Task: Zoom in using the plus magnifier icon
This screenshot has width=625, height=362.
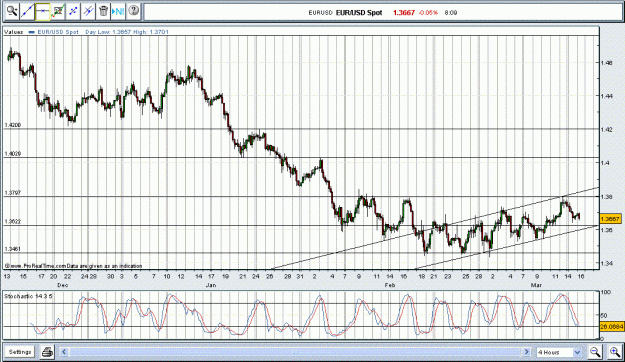Action: tap(615, 352)
